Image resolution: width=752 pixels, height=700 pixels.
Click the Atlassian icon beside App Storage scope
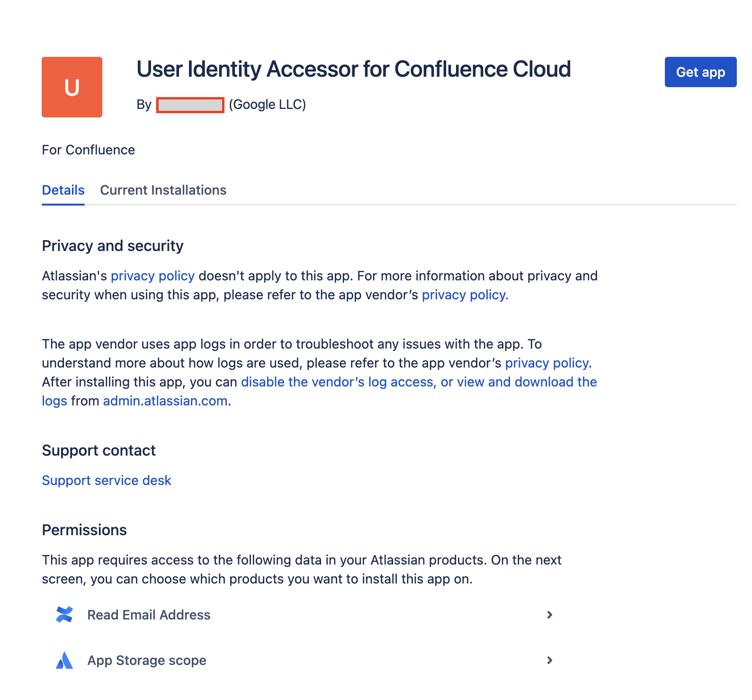[x=64, y=660]
